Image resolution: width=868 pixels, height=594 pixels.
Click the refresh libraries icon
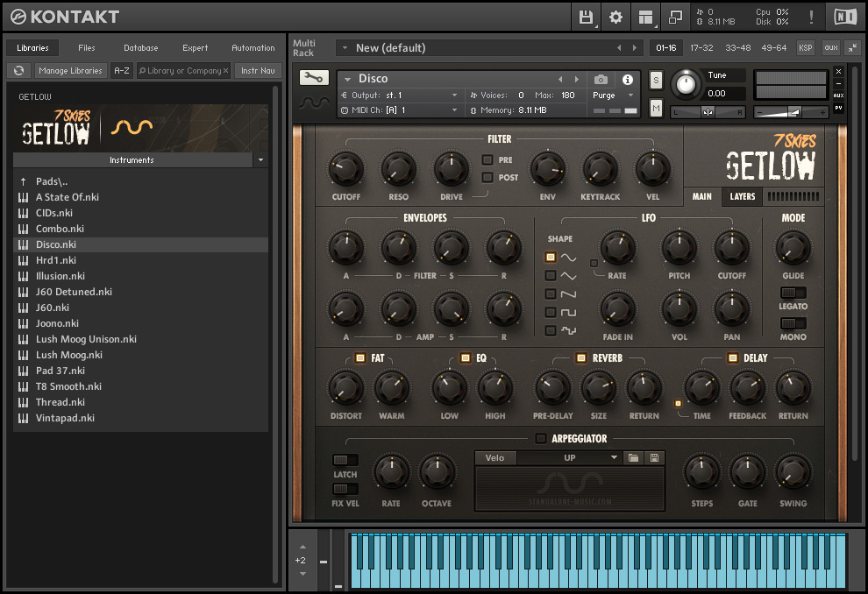[18, 71]
